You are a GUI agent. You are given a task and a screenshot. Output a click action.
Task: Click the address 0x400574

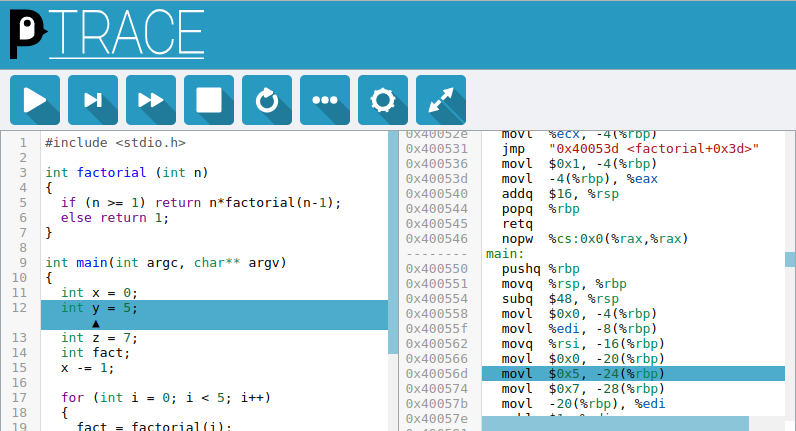tap(437, 389)
